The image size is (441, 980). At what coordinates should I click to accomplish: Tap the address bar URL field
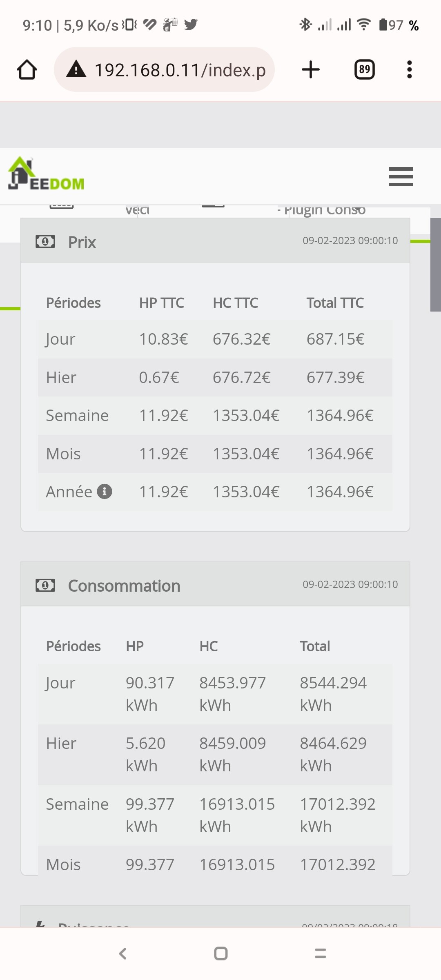coord(180,70)
